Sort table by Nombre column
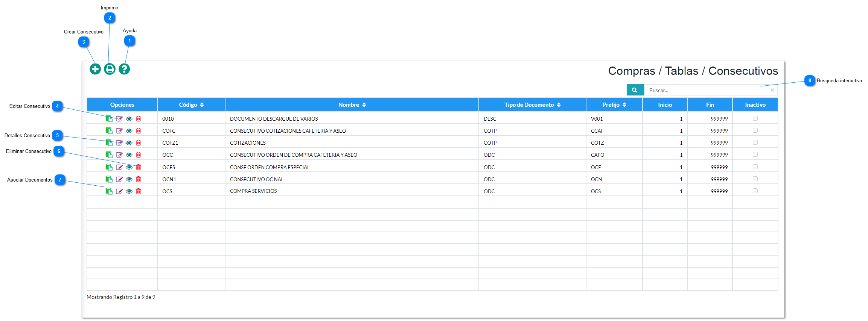868x321 pixels. point(352,105)
